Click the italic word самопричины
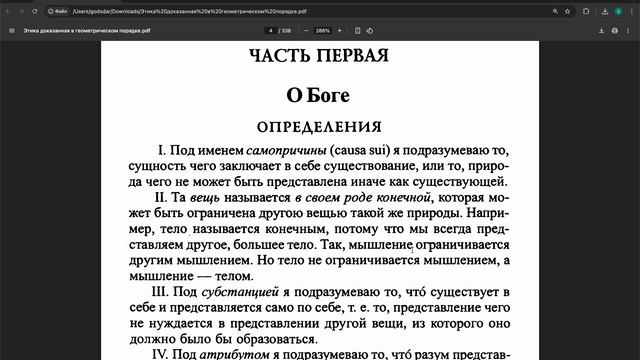The height and width of the screenshot is (360, 640). pos(287,151)
